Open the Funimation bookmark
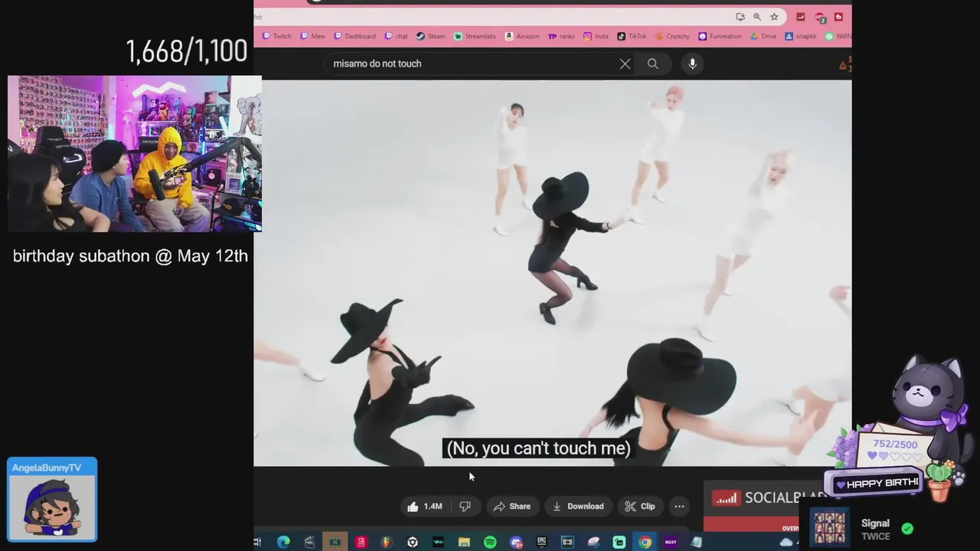Viewport: 980px width, 551px height. [x=720, y=36]
